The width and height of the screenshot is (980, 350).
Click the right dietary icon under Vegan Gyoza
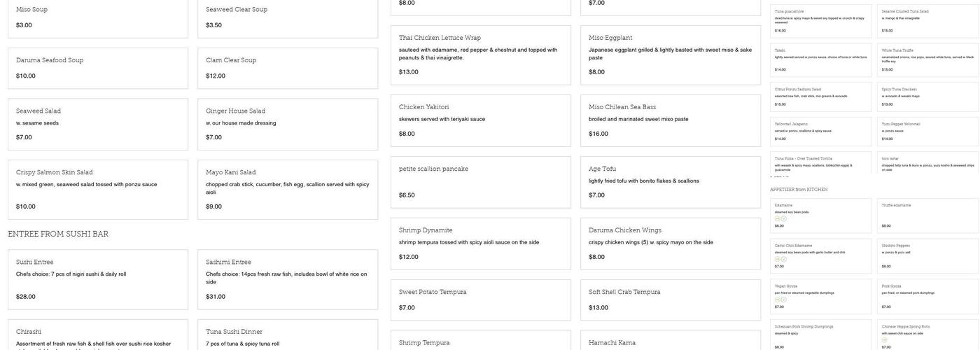click(x=783, y=300)
